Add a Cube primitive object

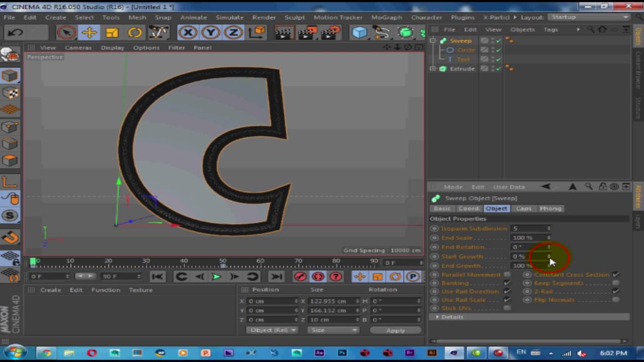coord(359,33)
